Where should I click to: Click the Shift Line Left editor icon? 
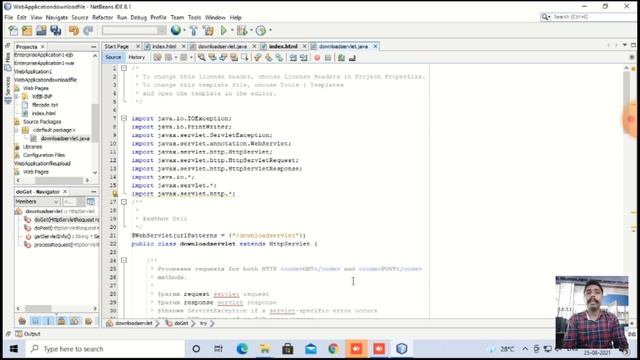[293, 58]
